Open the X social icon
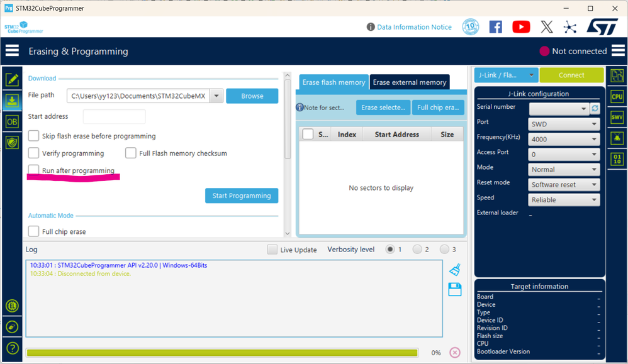This screenshot has width=628, height=364. click(x=547, y=27)
